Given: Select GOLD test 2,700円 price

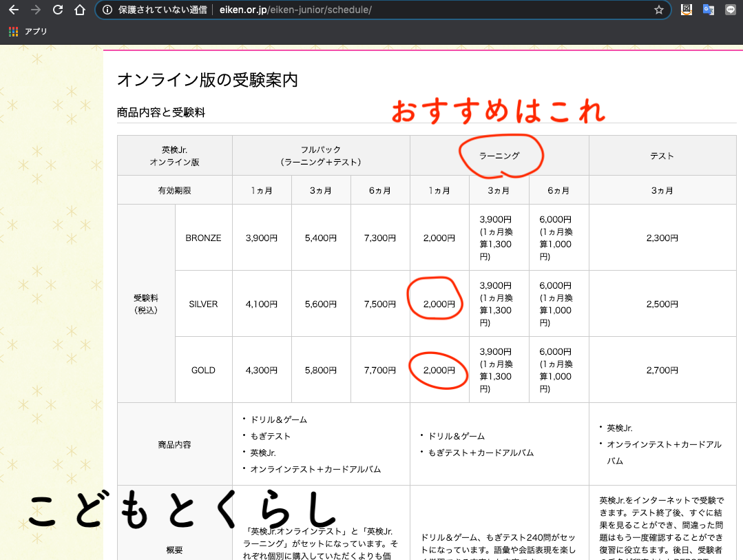Looking at the screenshot, I should (x=662, y=371).
